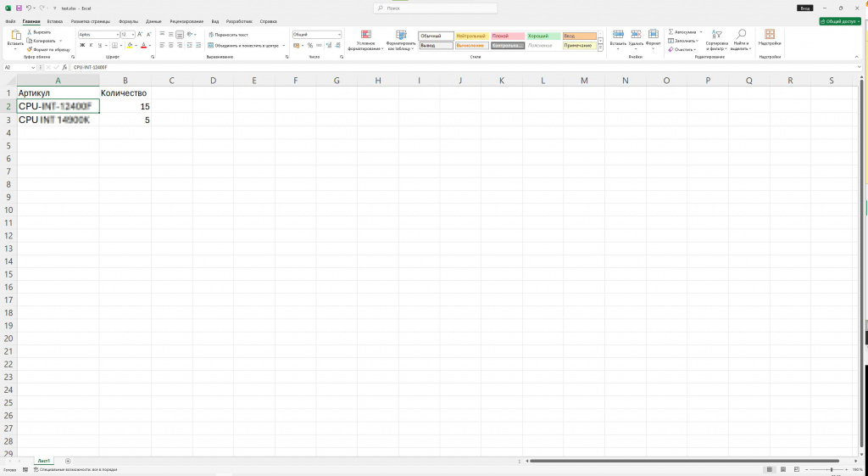868x476 pixels.
Task: Click the Вырезать (cut) scissors icon
Action: tap(30, 32)
